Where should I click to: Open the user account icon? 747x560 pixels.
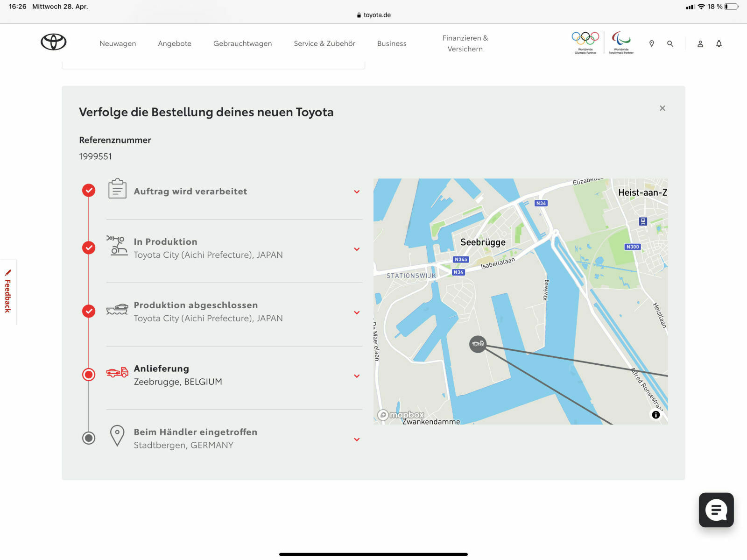[x=700, y=44]
